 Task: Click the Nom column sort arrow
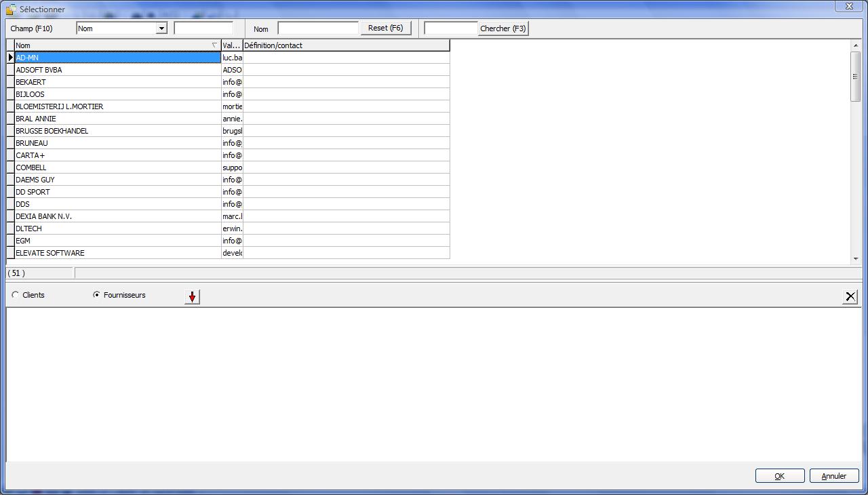pos(214,45)
